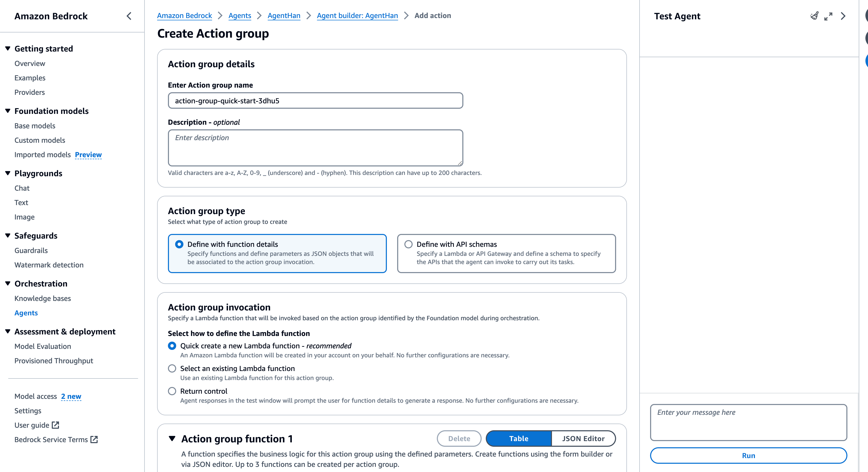Select Define with API schemas option
The height and width of the screenshot is (472, 868).
coord(409,244)
